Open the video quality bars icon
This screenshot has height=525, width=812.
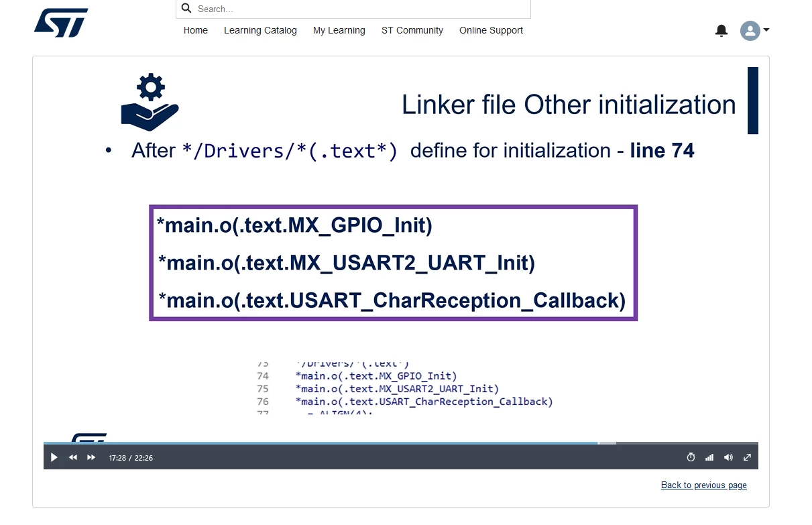coord(709,457)
